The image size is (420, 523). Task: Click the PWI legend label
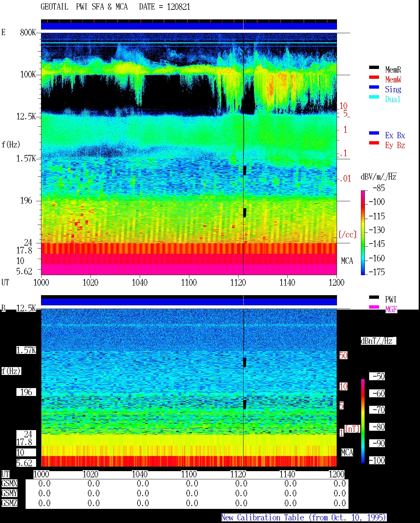(391, 299)
